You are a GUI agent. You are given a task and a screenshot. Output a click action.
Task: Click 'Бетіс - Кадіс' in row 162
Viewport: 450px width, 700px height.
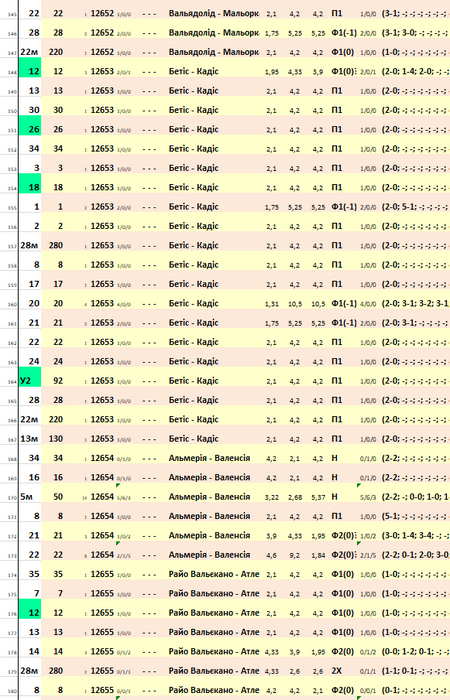tap(193, 342)
